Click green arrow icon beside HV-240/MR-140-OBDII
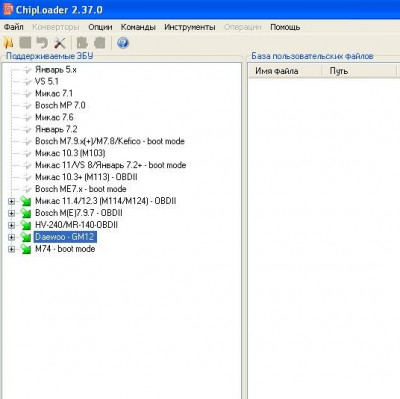 click(26, 225)
